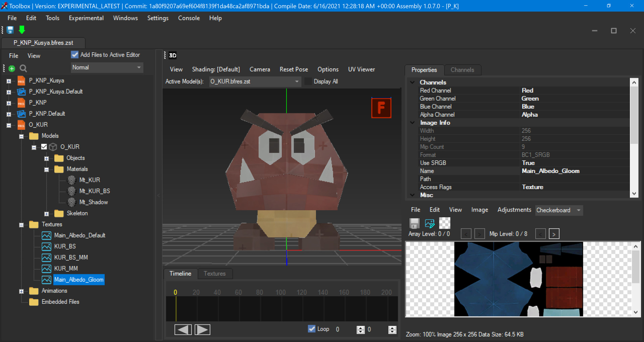Image resolution: width=644 pixels, height=342 pixels.
Task: Open the Experimental menu
Action: [86, 18]
